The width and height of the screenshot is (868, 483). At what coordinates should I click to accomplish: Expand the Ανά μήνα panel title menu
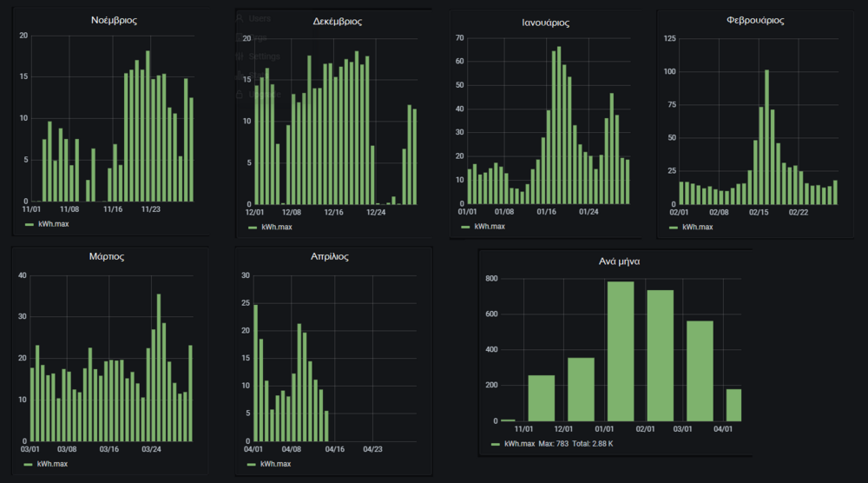[614, 261]
